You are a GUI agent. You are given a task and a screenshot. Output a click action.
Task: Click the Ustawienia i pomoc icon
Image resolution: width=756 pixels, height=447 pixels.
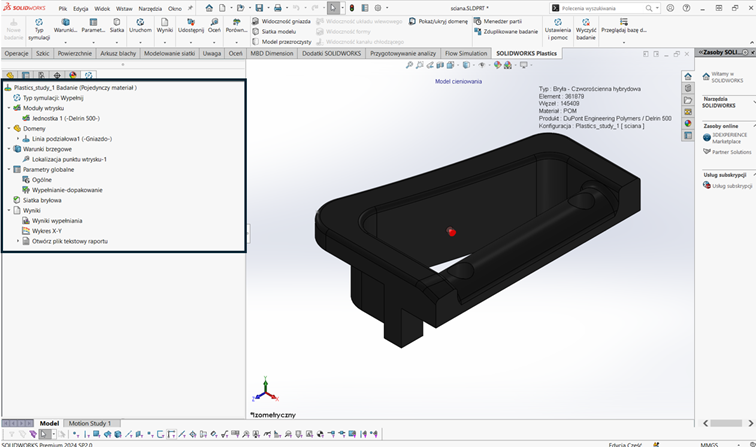pyautogui.click(x=557, y=21)
